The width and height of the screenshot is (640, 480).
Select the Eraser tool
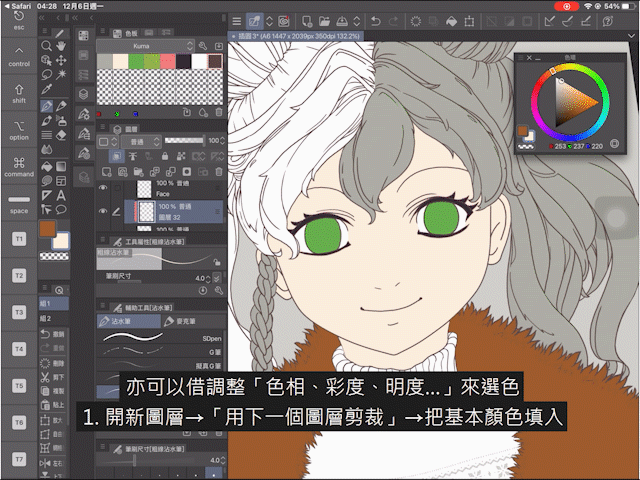(x=61, y=135)
